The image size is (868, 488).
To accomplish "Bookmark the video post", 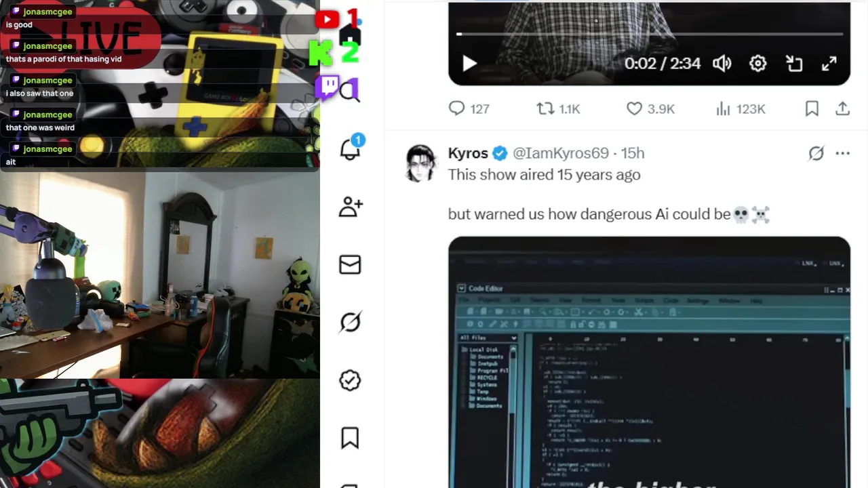I will coord(812,108).
